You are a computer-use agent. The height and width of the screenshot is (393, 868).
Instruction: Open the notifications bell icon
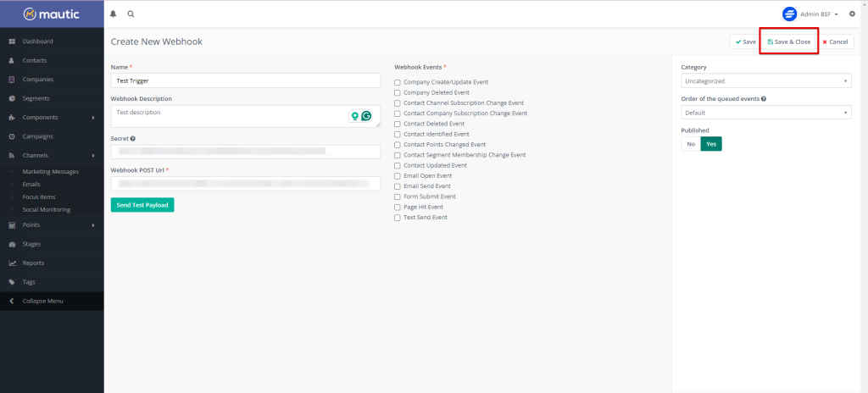point(114,14)
